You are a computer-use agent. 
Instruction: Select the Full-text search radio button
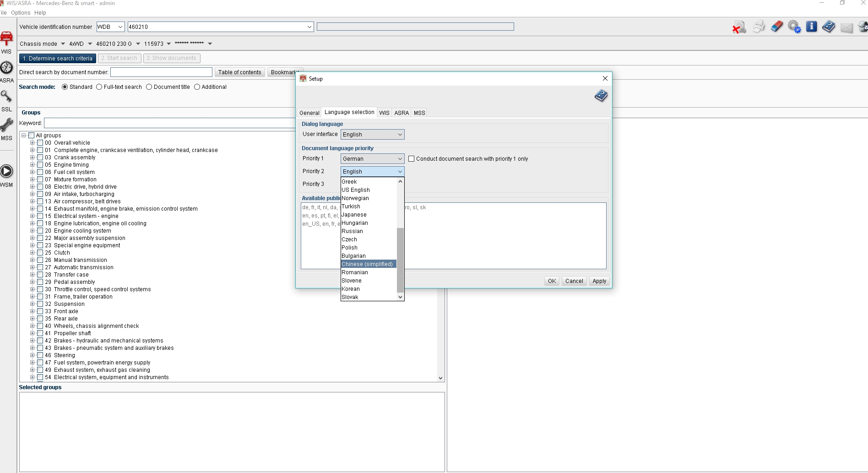[99, 87]
